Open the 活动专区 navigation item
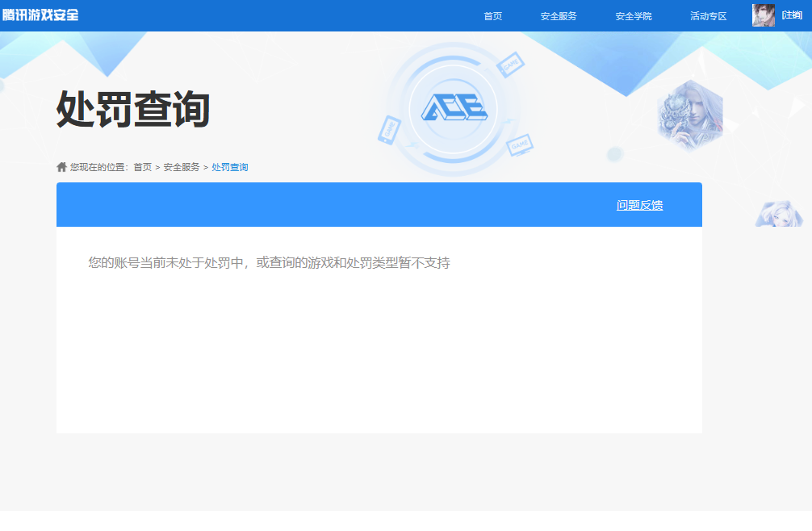 [x=708, y=16]
